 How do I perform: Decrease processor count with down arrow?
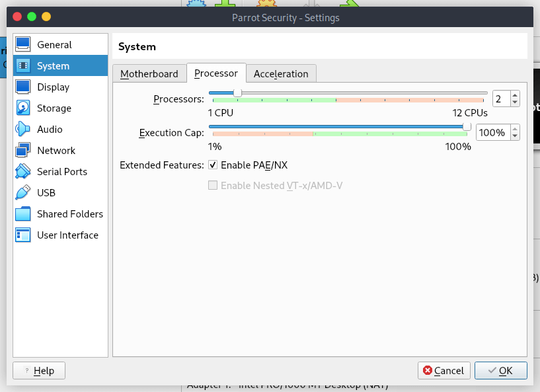pyautogui.click(x=515, y=102)
